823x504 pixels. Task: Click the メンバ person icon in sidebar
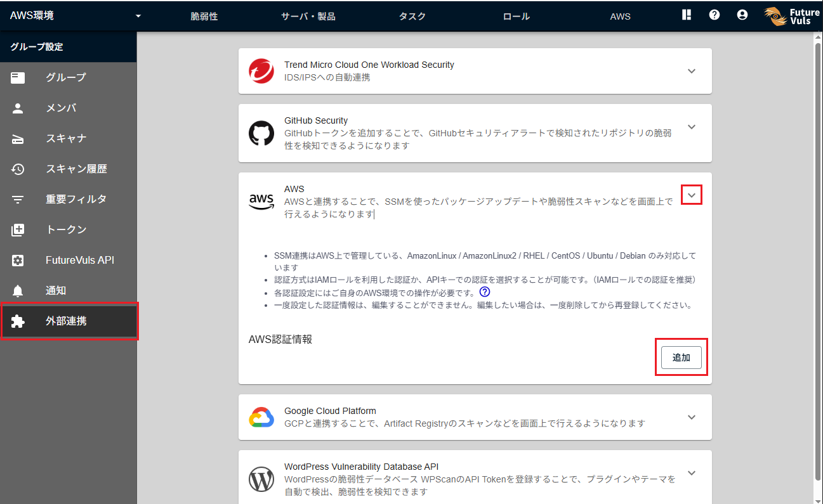coord(18,108)
